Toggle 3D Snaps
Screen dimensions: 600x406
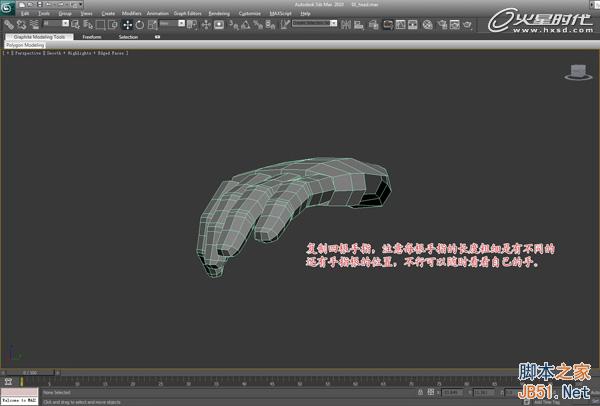pos(233,25)
